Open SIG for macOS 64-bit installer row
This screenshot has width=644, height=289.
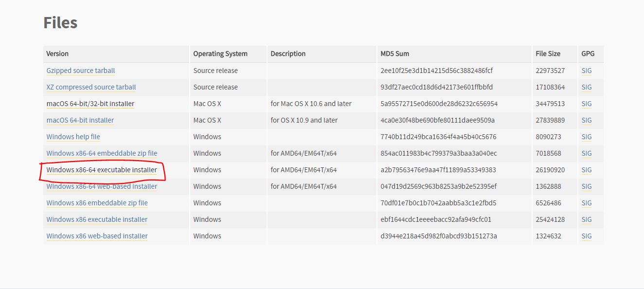[x=587, y=120]
